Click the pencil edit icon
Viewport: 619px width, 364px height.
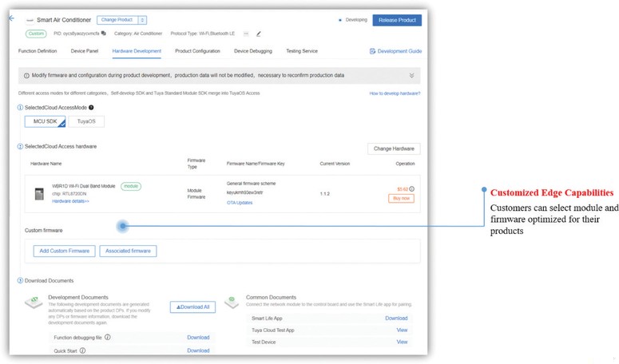259,34
